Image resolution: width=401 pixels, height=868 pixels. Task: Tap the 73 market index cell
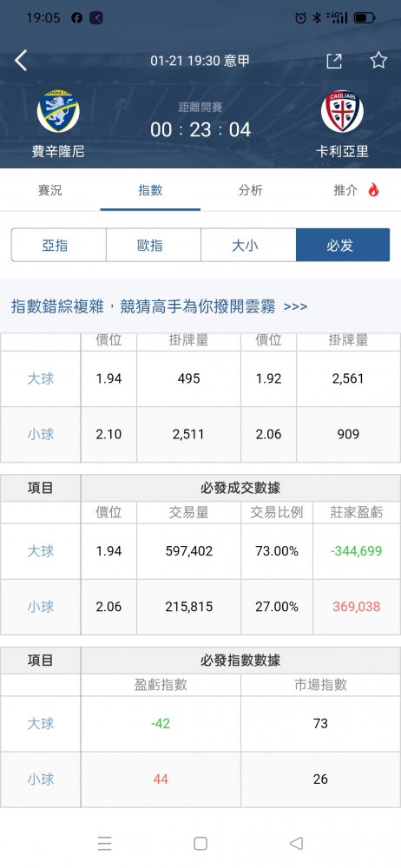320,724
